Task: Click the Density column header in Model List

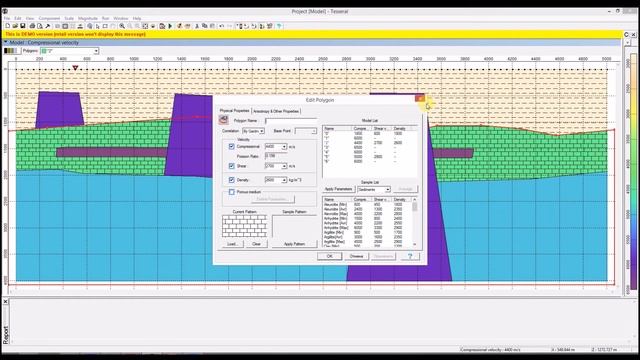Action: (402, 129)
